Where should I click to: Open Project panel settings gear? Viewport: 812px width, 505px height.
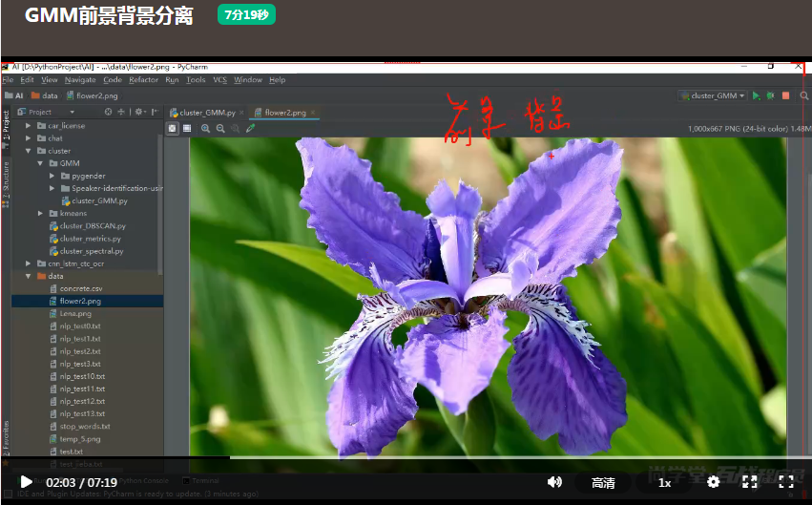pyautogui.click(x=140, y=112)
